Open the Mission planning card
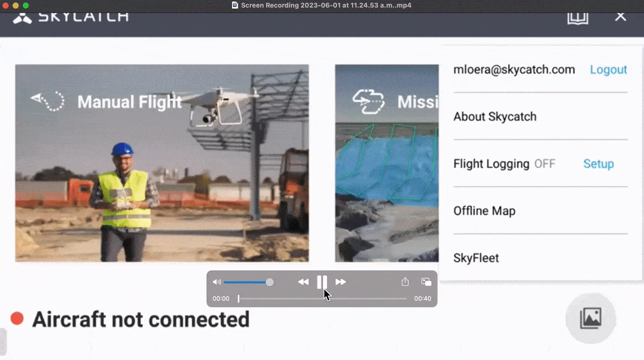644x360 pixels. click(387, 163)
